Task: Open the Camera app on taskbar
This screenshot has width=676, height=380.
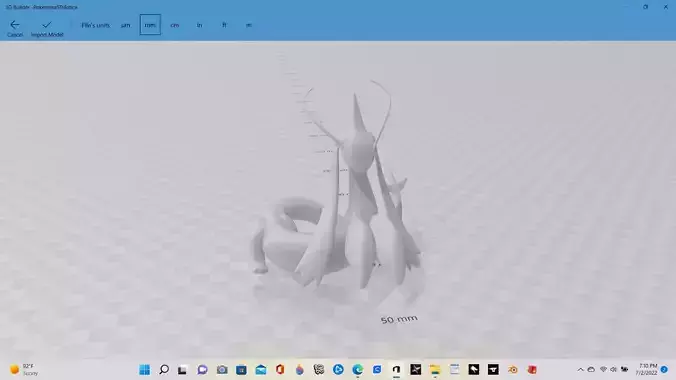Action: click(x=222, y=370)
